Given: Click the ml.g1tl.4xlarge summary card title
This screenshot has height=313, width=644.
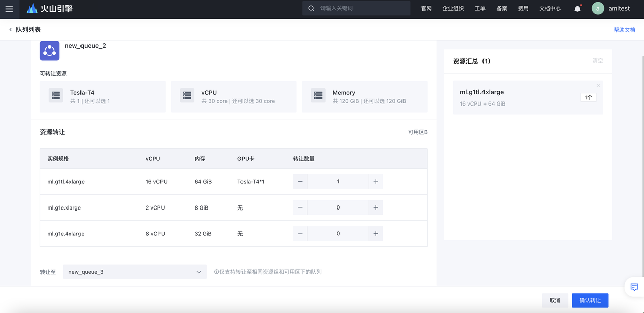Looking at the screenshot, I should pyautogui.click(x=481, y=92).
